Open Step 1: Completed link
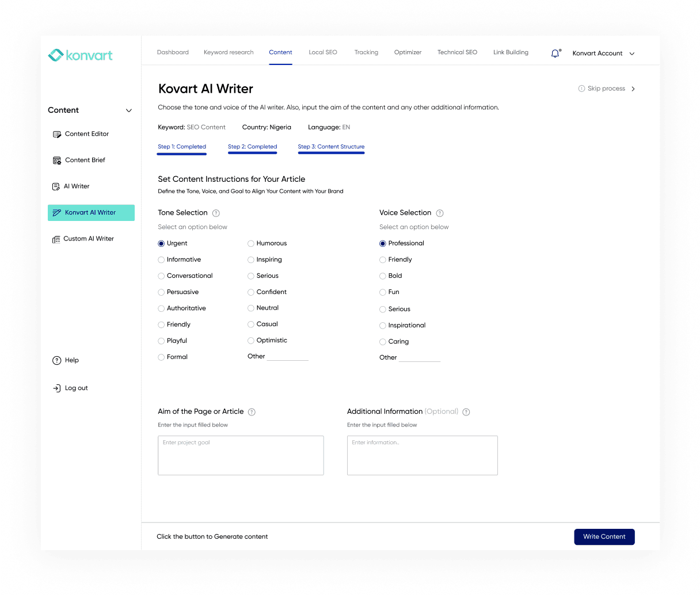The image size is (700, 595). [181, 146]
